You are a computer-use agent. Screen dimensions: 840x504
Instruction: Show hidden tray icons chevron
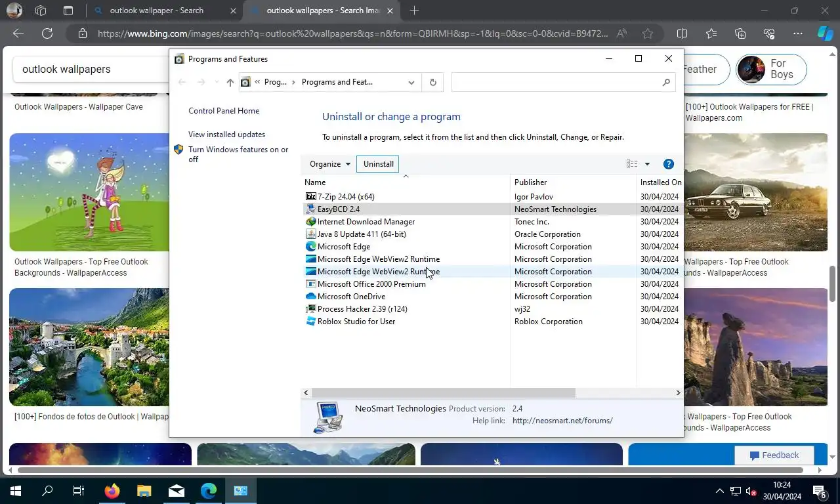click(x=720, y=491)
